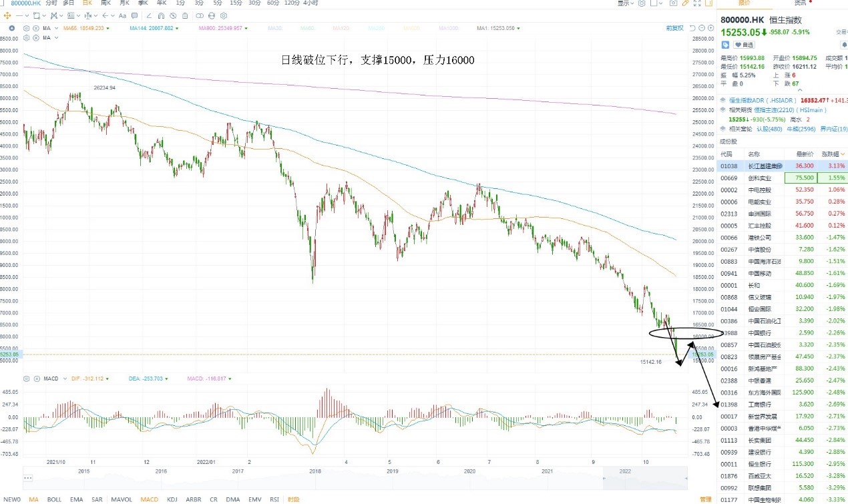848x504 pixels.
Task: Enable the faded MA60 line
Action: tap(307, 28)
